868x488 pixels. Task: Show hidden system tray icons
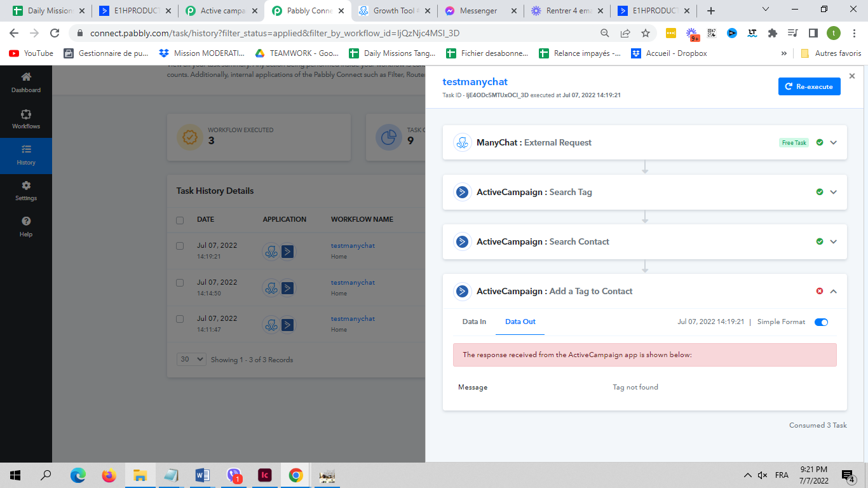pyautogui.click(x=748, y=475)
